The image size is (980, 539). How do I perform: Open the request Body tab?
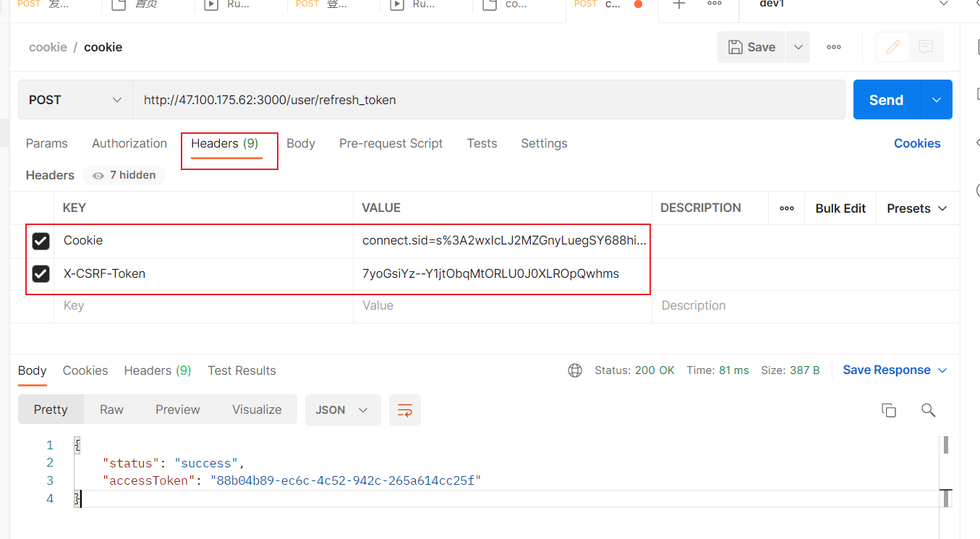301,143
